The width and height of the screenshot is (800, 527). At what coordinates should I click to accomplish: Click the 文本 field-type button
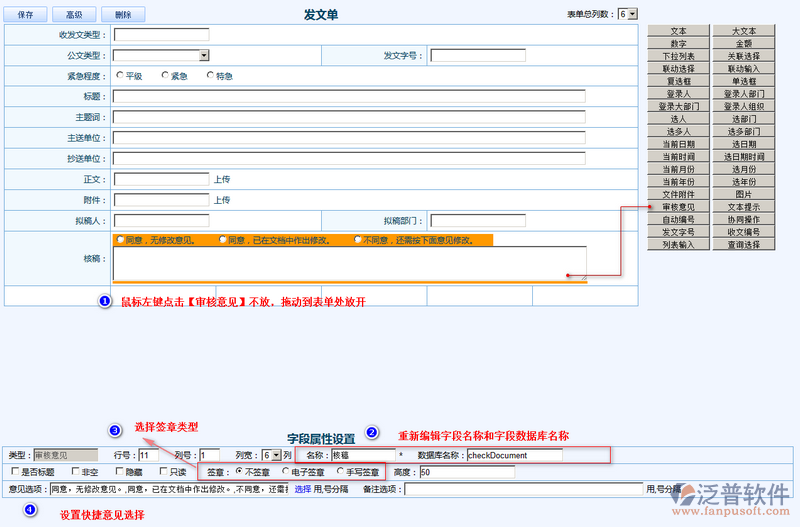tap(679, 31)
